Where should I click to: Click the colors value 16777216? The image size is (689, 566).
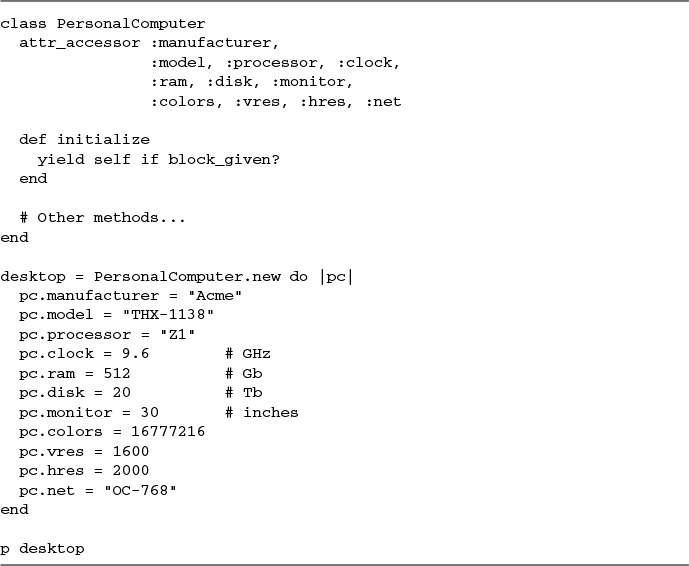click(168, 432)
